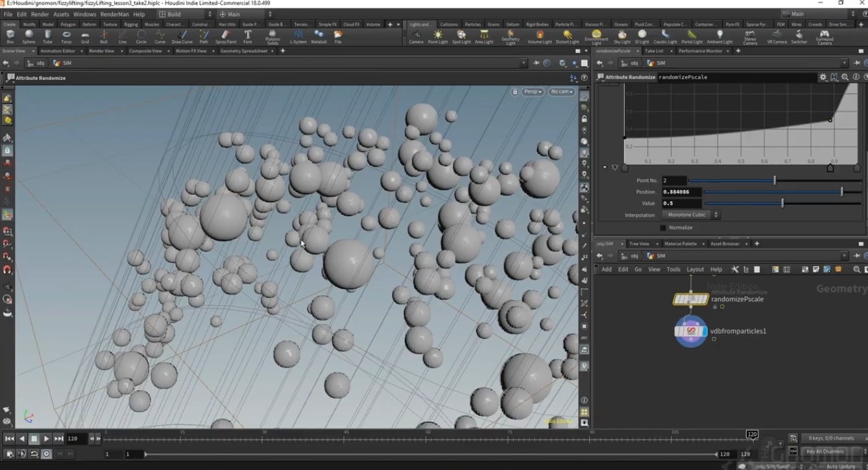Viewport: 868px width, 470px height.
Task: Adjust the Point No. slider
Action: pos(775,180)
